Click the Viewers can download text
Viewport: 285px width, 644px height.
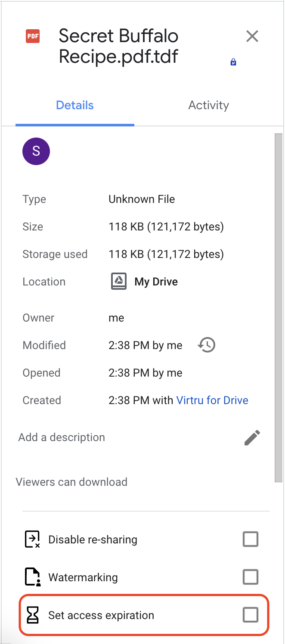(71, 482)
